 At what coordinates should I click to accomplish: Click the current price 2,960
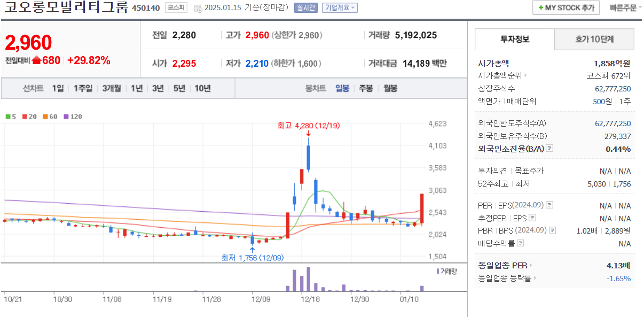pyautogui.click(x=28, y=42)
